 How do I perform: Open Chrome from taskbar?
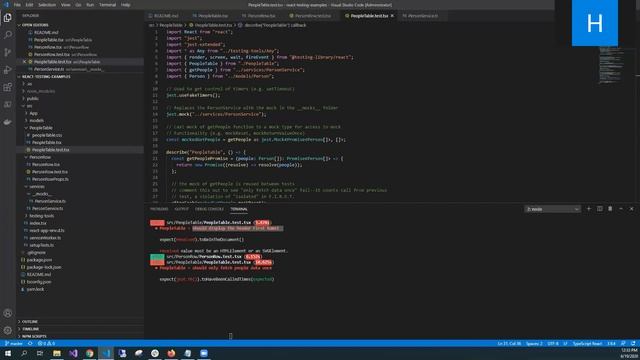(x=89, y=353)
